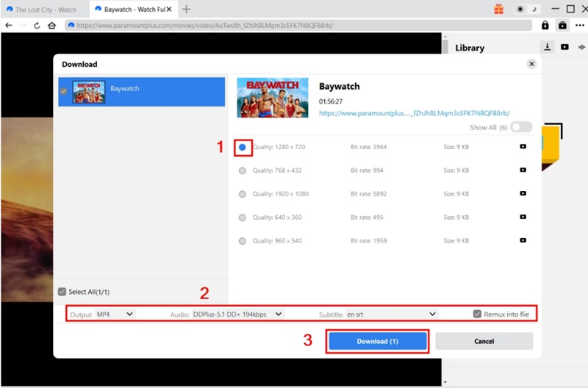Image resolution: width=588 pixels, height=388 pixels.
Task: Click the padlock icon beside address bar
Action: pyautogui.click(x=545, y=25)
